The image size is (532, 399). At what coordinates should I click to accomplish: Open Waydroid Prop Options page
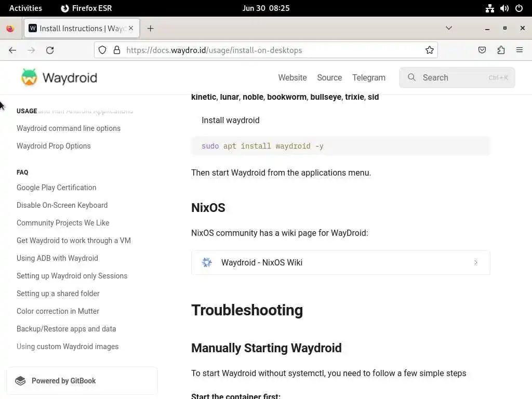pyautogui.click(x=54, y=146)
